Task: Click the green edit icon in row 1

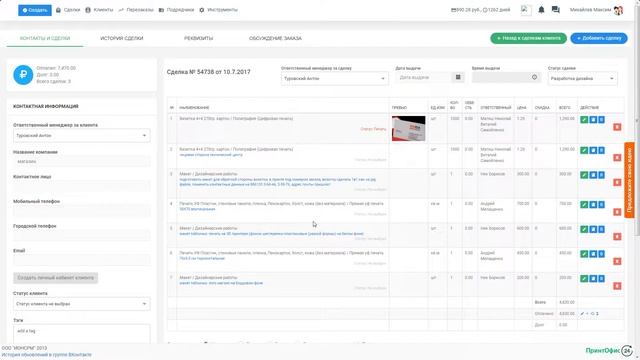Action: tap(584, 120)
